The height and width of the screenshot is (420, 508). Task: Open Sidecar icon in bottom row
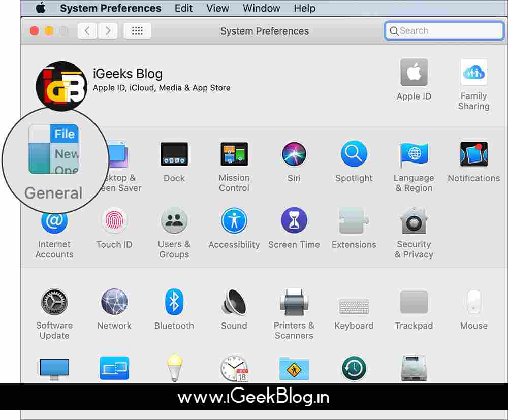[114, 368]
